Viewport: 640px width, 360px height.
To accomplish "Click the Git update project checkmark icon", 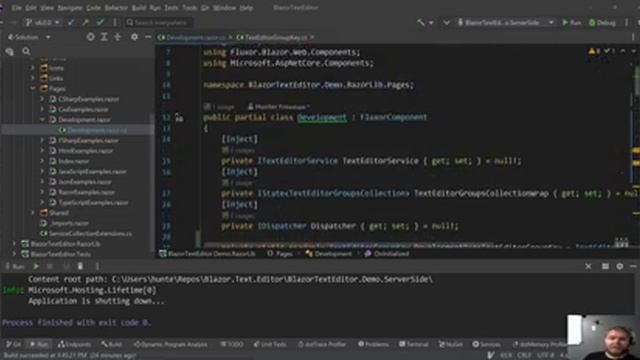I will coord(71,22).
